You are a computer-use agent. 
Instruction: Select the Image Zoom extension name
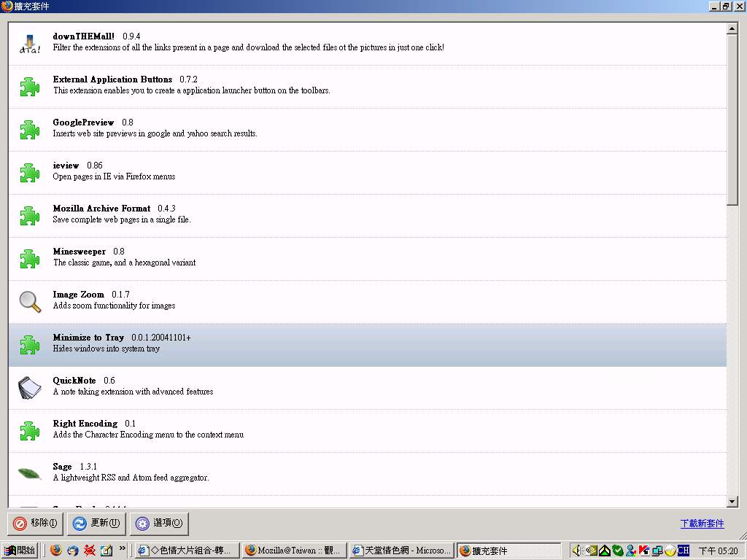point(78,295)
